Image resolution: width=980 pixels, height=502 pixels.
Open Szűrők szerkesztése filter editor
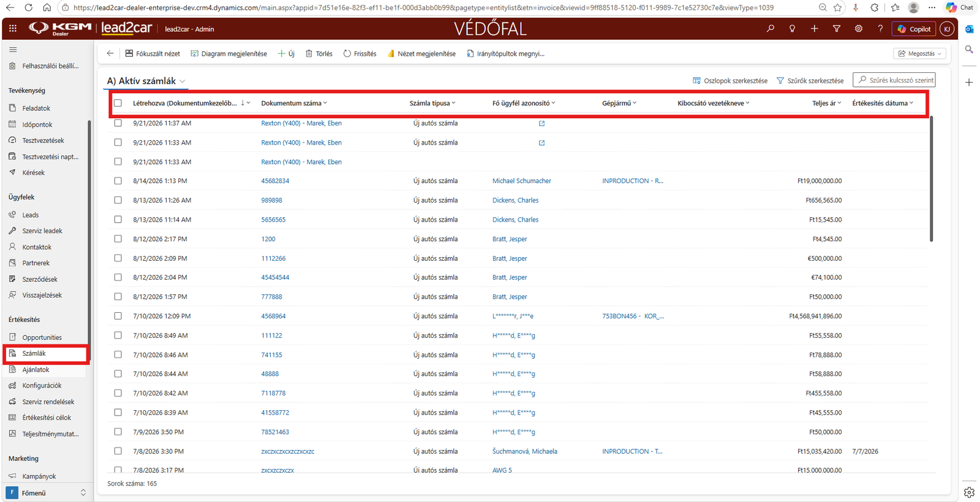point(810,81)
